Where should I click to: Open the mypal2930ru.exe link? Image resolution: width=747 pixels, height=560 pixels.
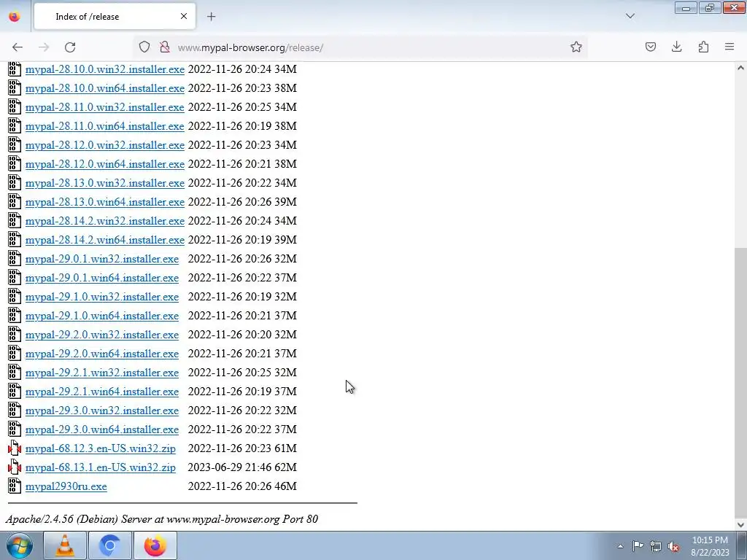66,486
